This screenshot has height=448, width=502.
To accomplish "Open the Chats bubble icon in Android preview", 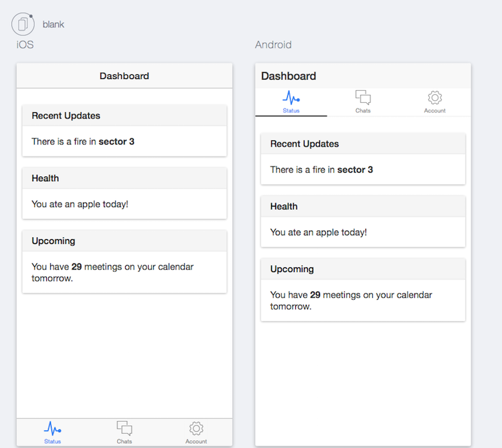I will (363, 98).
